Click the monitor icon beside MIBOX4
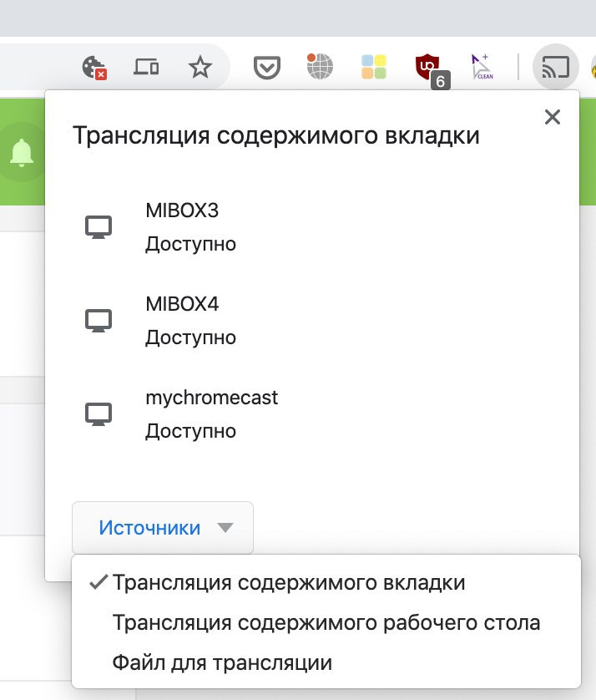Screen dimensions: 596x700 tap(98, 321)
